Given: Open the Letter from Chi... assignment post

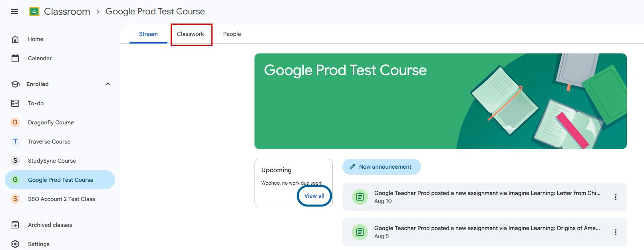Looking at the screenshot, I should point(485,197).
